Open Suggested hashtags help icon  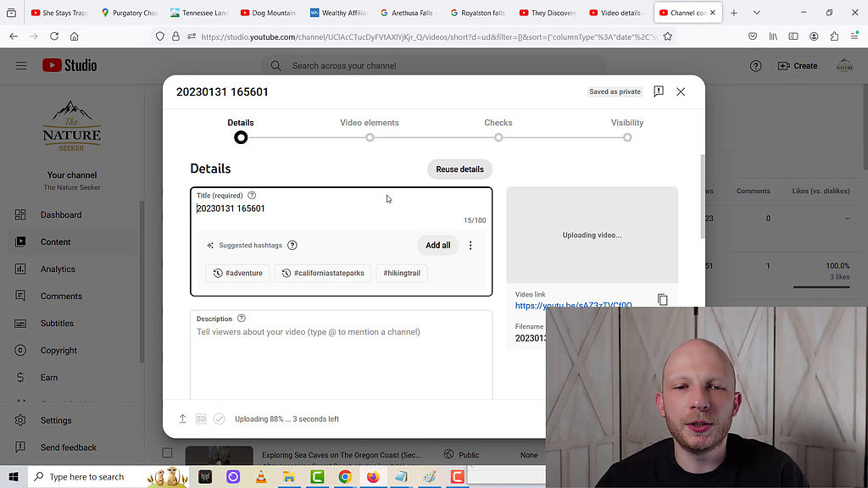pos(292,245)
